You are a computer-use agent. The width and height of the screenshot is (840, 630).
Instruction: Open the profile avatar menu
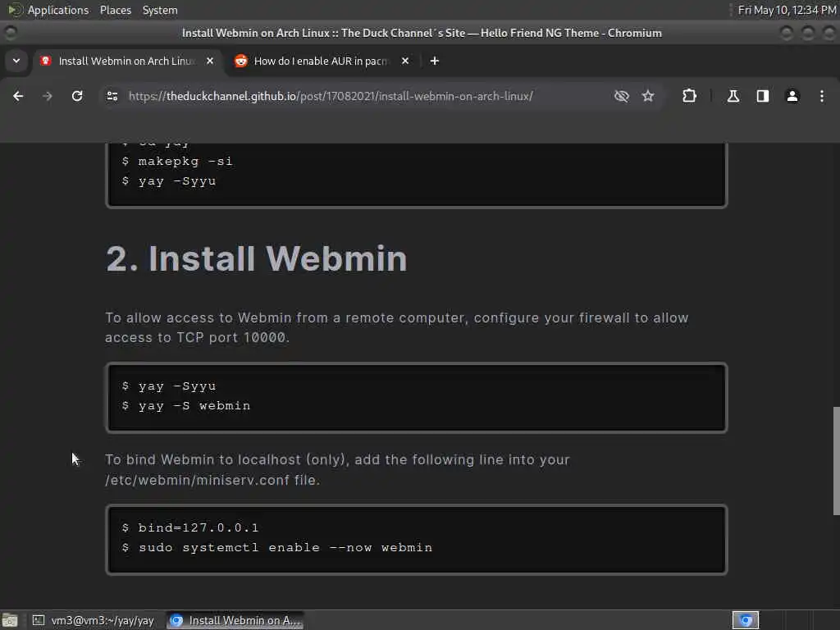pos(792,96)
